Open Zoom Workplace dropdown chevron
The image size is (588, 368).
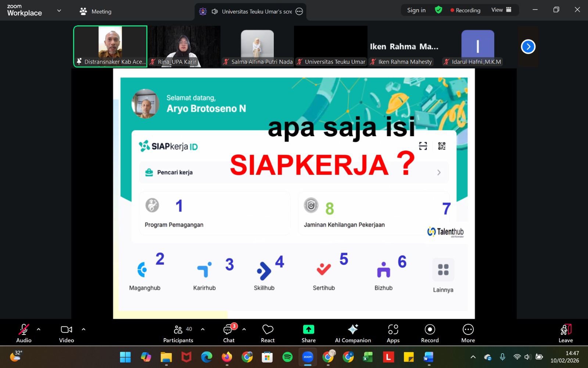click(59, 11)
